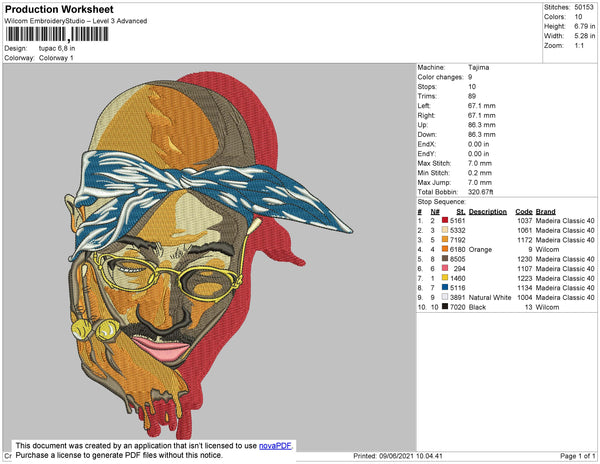The width and height of the screenshot is (600, 464).
Task: Click the Brand column header
Action: (x=545, y=212)
